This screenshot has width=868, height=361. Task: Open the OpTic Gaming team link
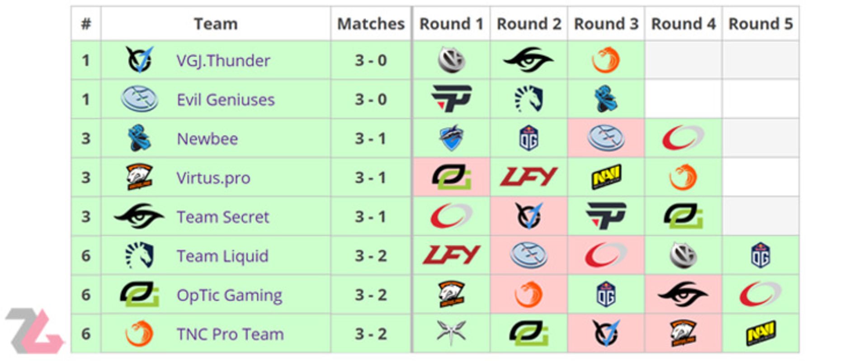click(229, 295)
